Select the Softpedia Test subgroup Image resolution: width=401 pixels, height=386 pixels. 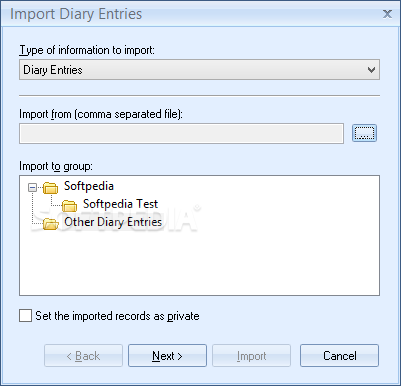click(x=120, y=204)
